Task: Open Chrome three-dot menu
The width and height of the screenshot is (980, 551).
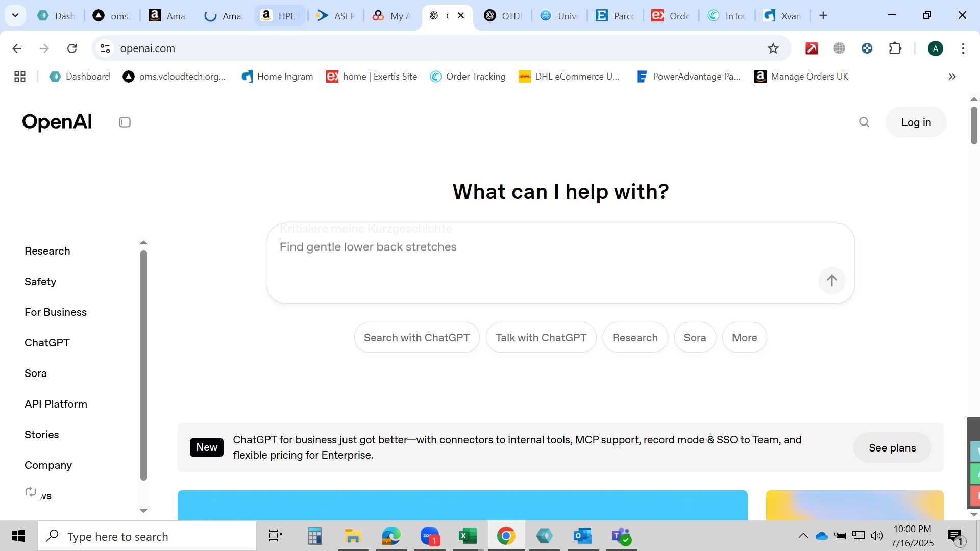Action: tap(963, 48)
